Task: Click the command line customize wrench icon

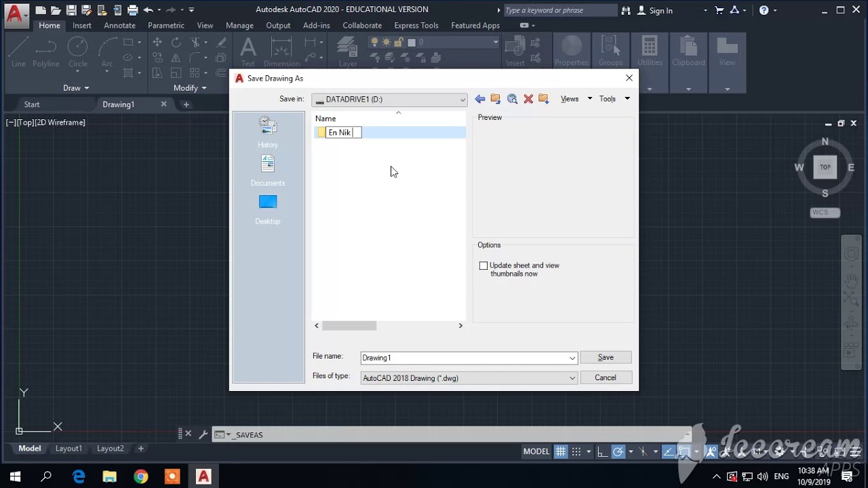Action: [x=203, y=434]
